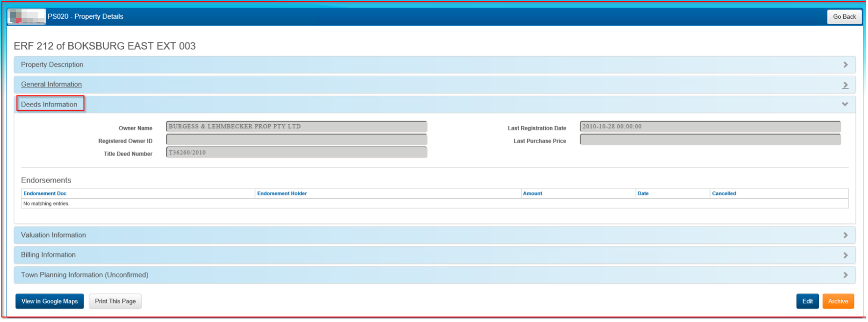Sort endorsements by Cancelled column
Screen dimensions: 868x322
724,193
